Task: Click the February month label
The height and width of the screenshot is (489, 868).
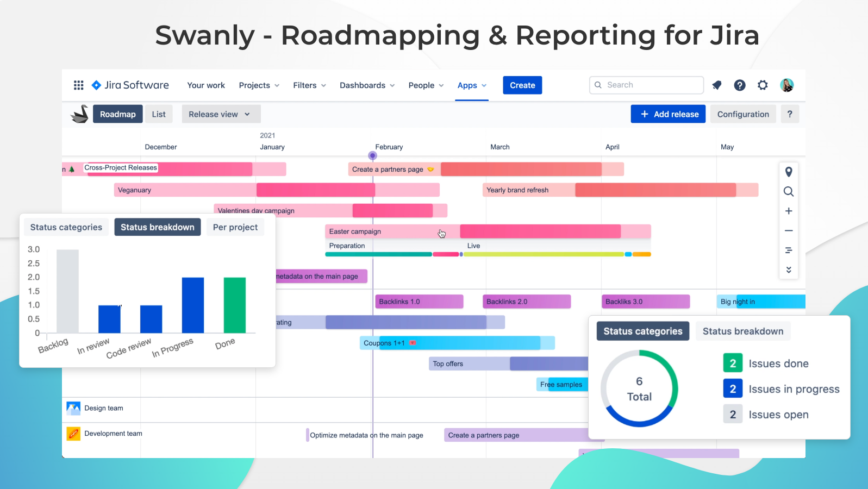Action: click(x=389, y=147)
